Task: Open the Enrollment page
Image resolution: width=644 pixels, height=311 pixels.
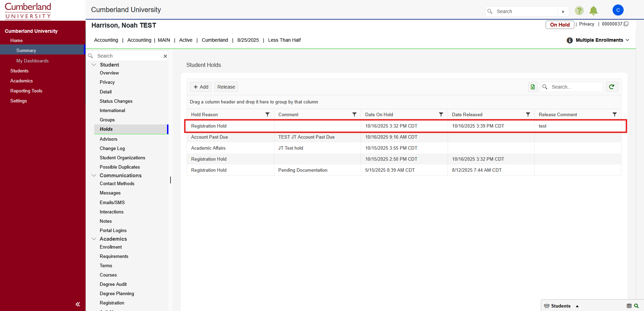Action: (x=111, y=247)
